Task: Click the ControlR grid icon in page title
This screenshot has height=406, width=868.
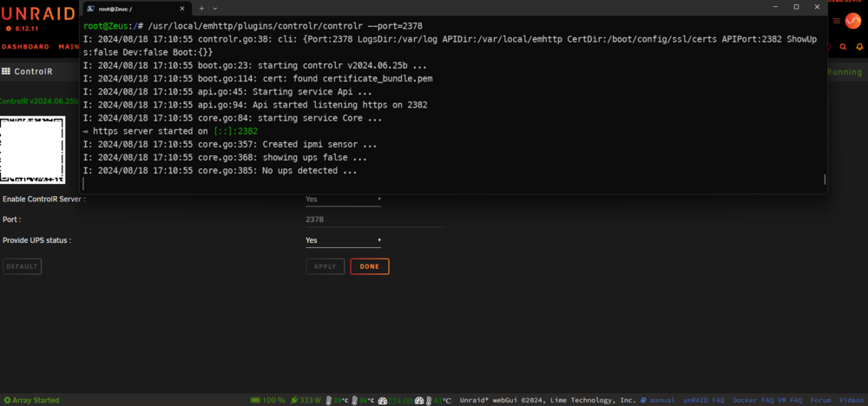Action: [6, 71]
